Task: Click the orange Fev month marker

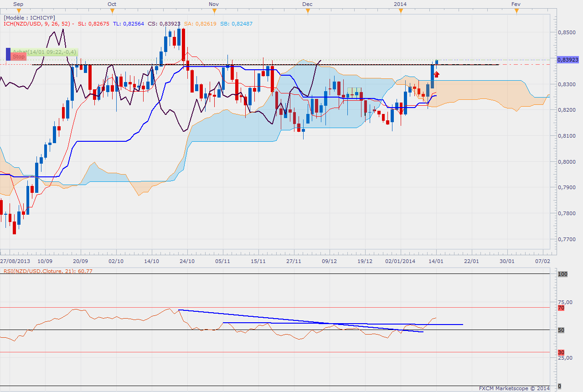Action: 516,10
